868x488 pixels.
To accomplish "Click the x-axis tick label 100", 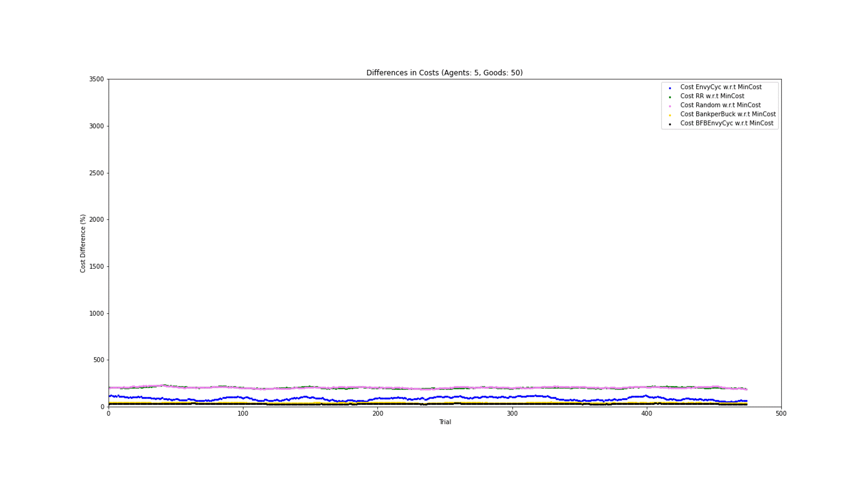I will (243, 413).
